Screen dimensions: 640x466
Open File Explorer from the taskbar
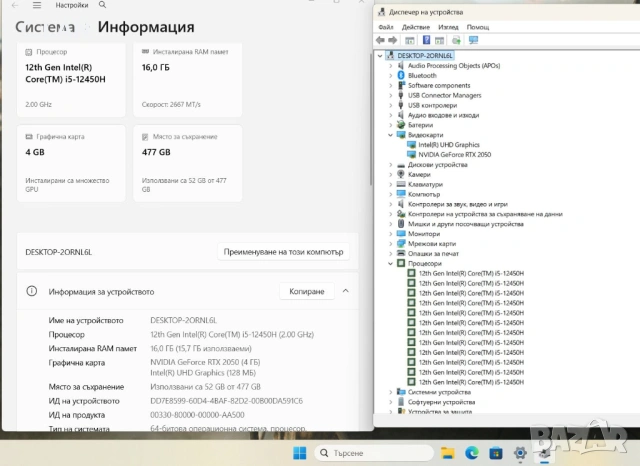(x=448, y=453)
